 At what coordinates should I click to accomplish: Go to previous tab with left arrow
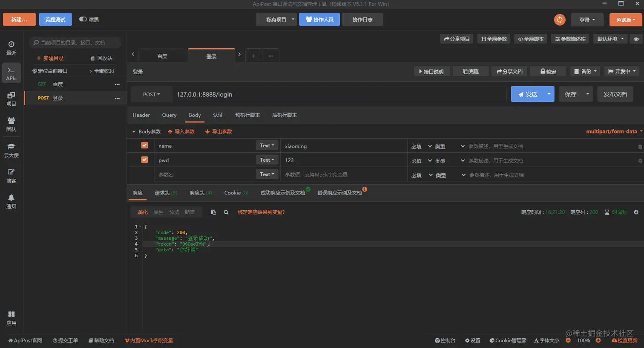point(133,54)
